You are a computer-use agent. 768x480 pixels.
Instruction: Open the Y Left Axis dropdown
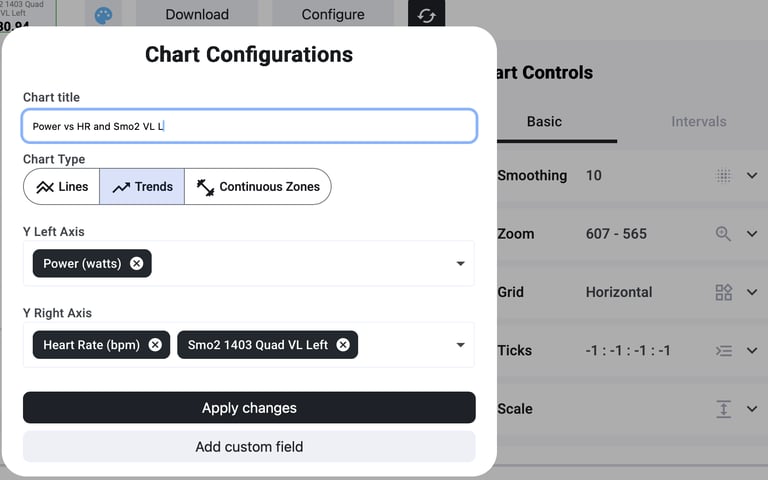(460, 264)
